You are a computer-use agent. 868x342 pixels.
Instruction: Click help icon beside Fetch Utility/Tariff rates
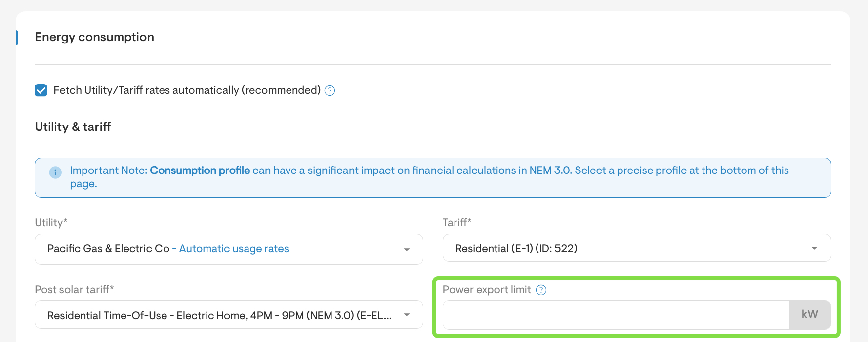[x=330, y=91]
